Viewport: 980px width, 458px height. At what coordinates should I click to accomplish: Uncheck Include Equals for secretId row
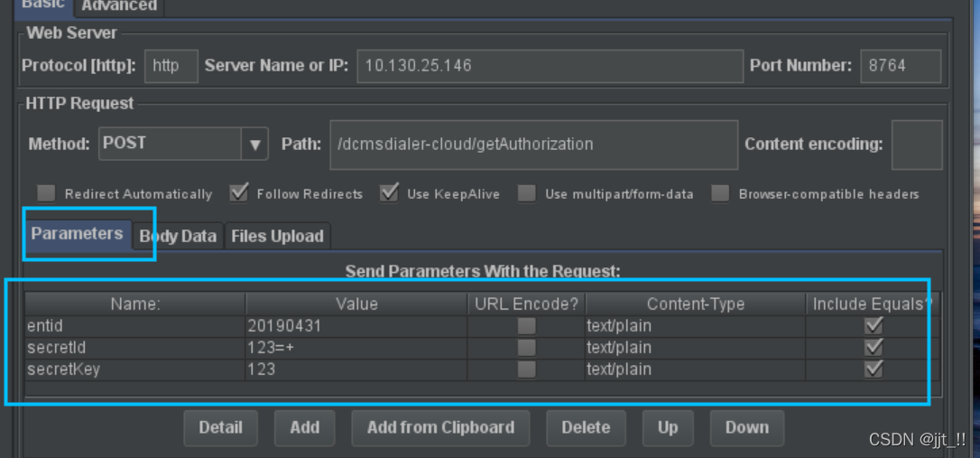coord(874,347)
